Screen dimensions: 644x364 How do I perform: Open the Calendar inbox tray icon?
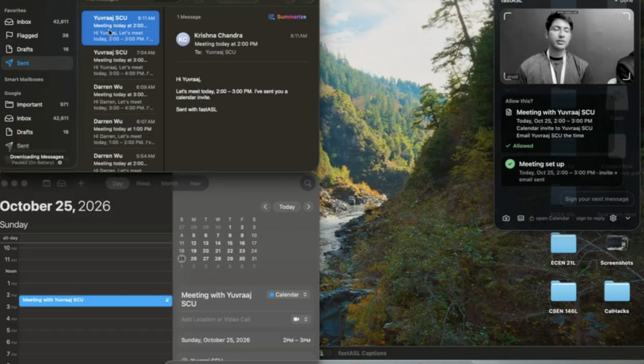click(62, 184)
